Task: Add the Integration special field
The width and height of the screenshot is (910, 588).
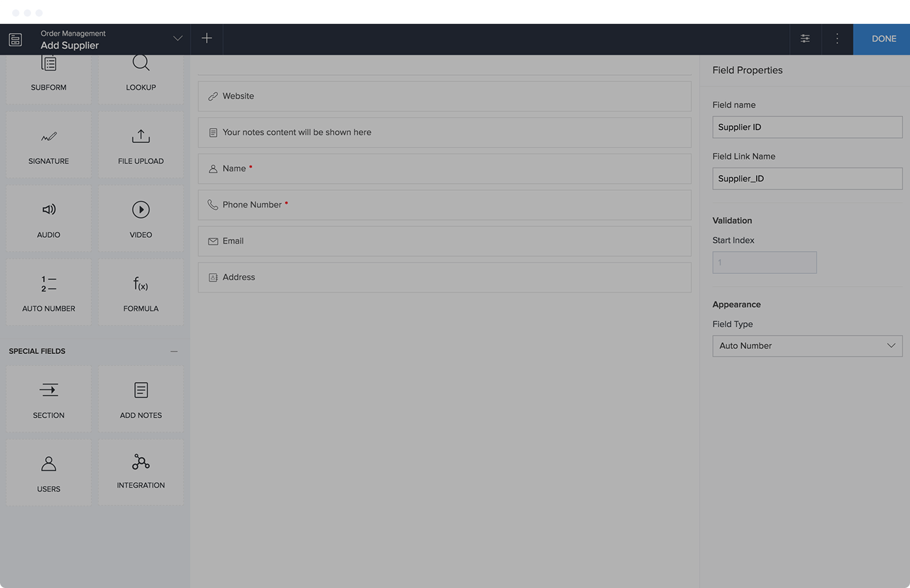Action: click(x=141, y=472)
